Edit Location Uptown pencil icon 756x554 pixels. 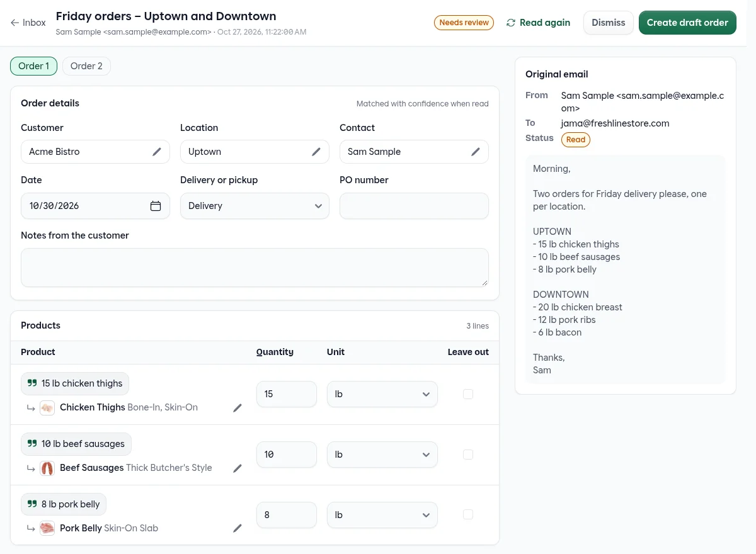tap(316, 152)
